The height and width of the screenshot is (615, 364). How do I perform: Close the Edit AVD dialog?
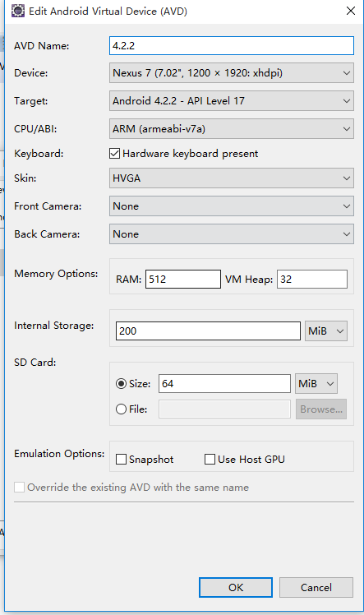[351, 11]
